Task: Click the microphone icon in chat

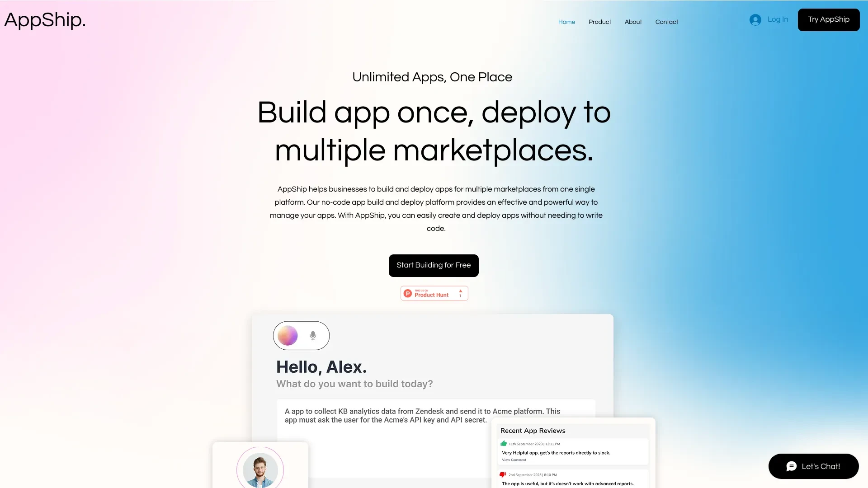Action: pos(312,335)
